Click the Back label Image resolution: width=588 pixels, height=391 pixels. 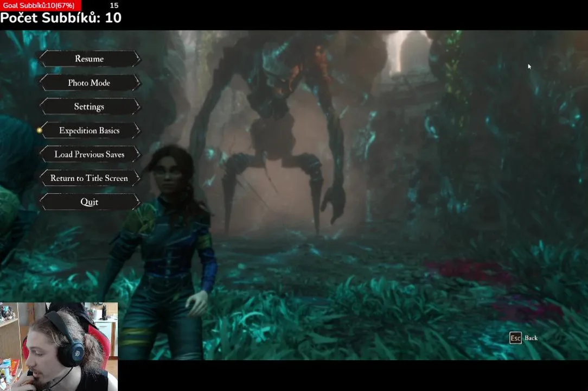[x=531, y=338]
